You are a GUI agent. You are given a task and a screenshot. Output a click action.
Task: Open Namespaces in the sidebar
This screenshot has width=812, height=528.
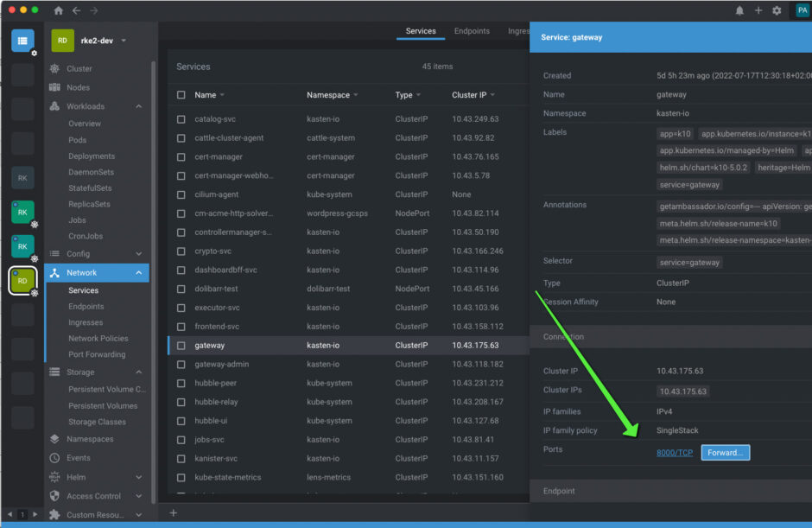tap(89, 439)
